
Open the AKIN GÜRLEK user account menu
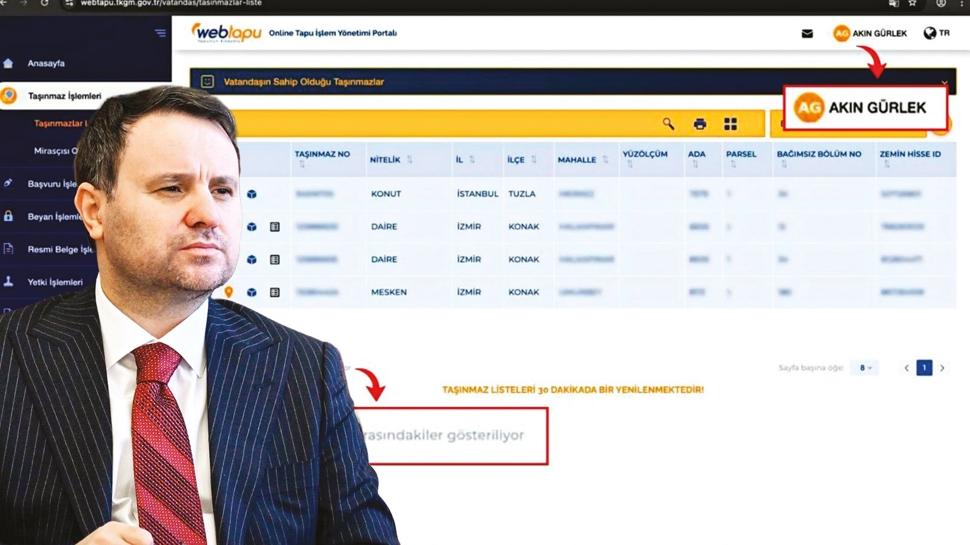[x=870, y=34]
